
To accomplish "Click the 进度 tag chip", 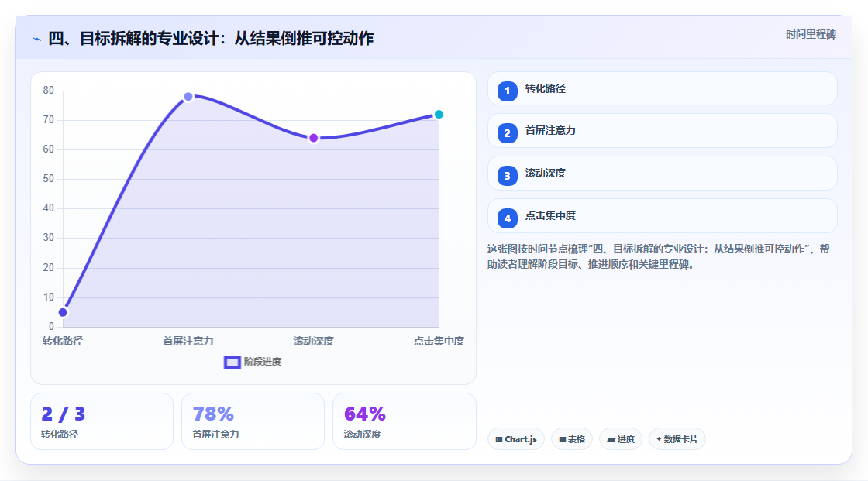I will coord(621,439).
